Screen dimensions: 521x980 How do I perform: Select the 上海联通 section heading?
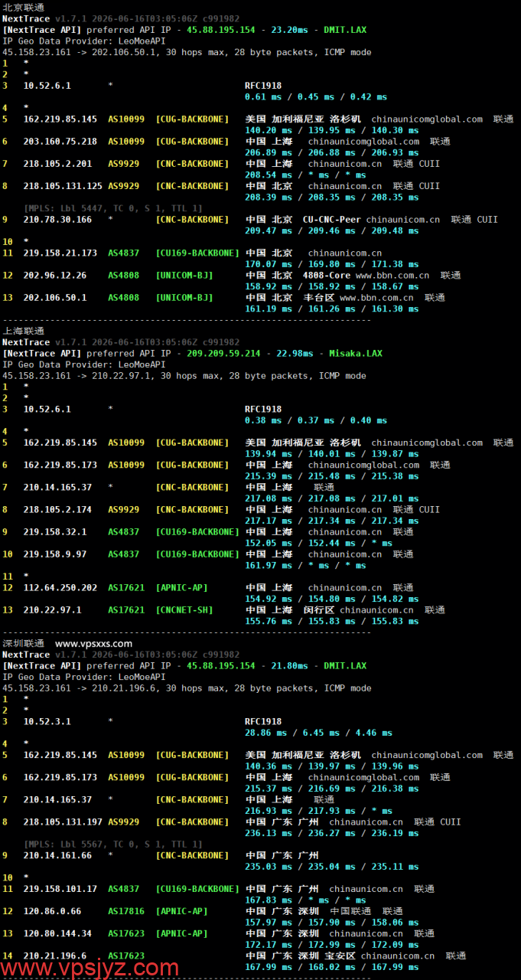(24, 331)
